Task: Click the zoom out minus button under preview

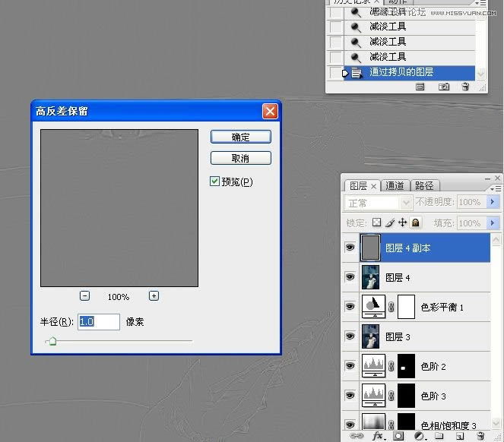Action: coord(85,296)
